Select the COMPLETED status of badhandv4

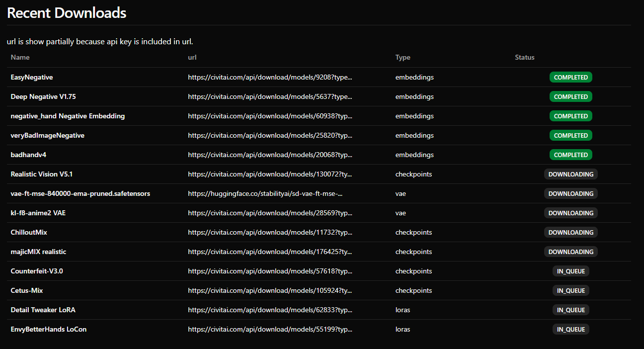click(570, 155)
